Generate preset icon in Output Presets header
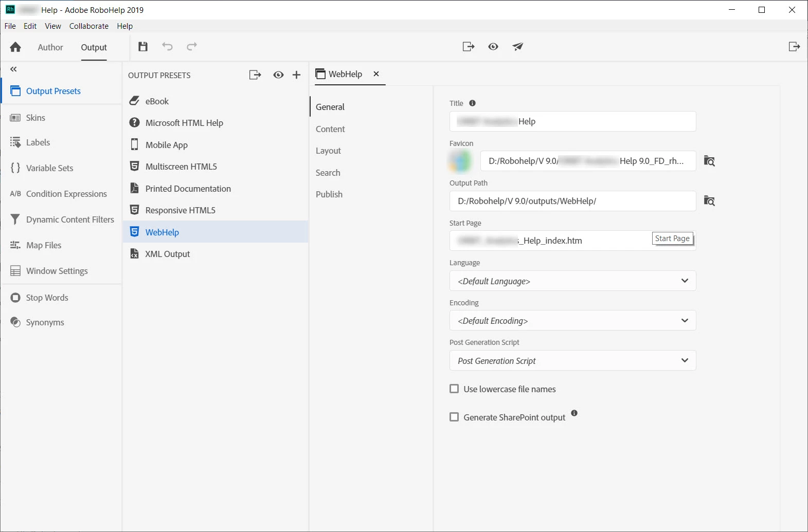 (x=255, y=75)
